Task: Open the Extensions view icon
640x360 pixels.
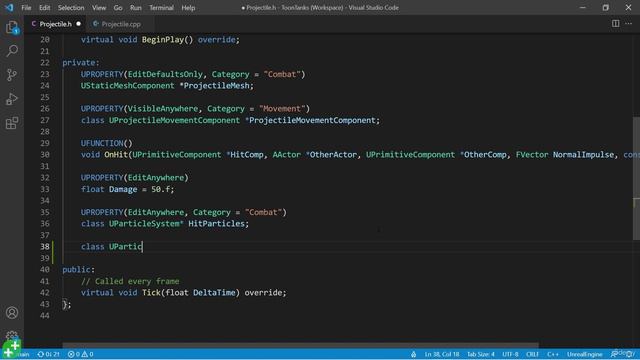Action: pos(12,123)
